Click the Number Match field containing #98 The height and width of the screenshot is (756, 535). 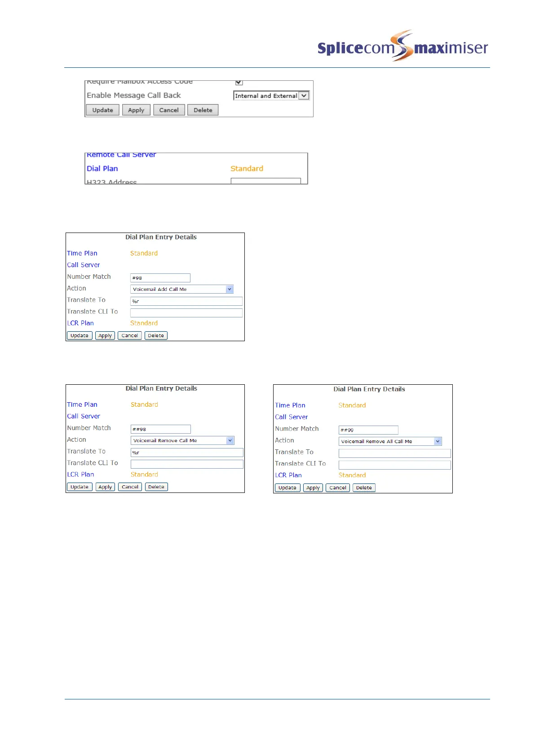tap(160, 278)
